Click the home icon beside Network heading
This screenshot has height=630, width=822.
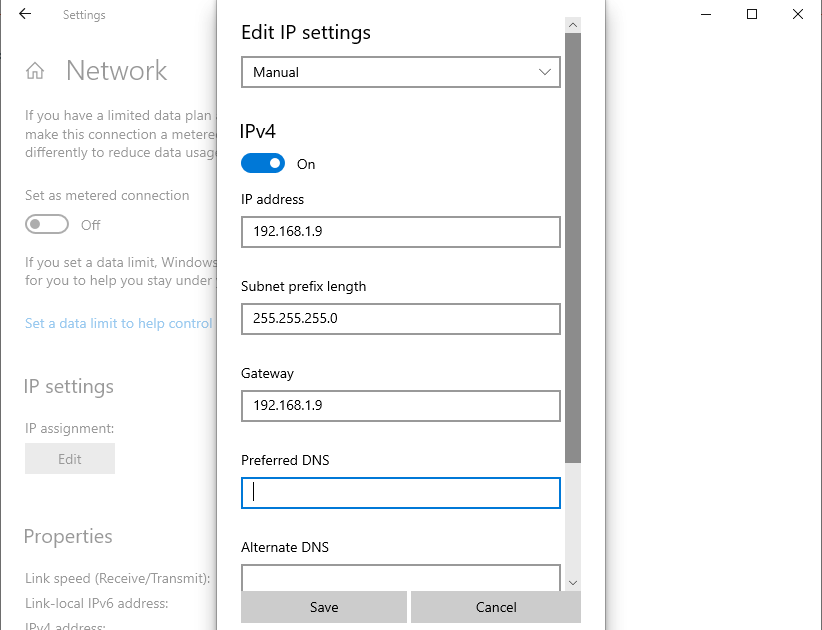tap(34, 70)
